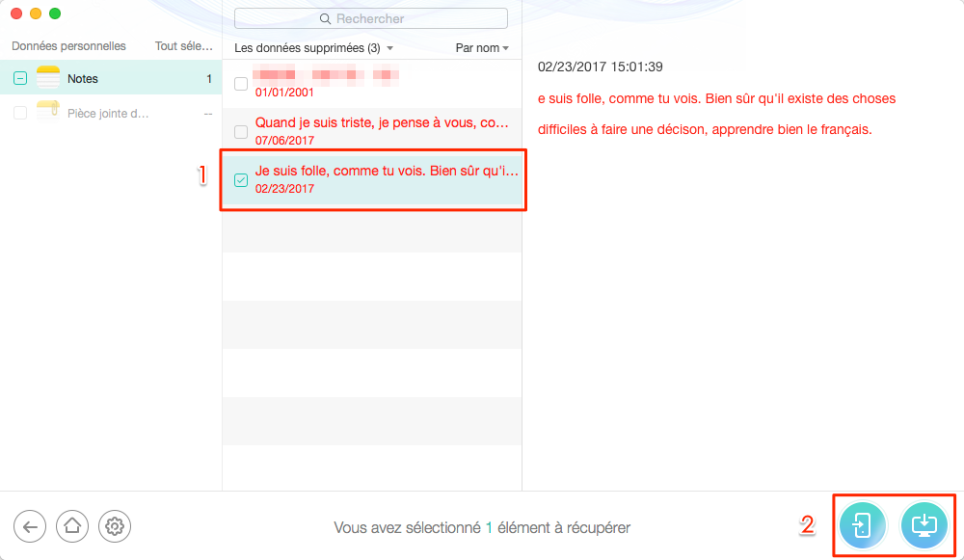Open Settings gear icon

[115, 527]
